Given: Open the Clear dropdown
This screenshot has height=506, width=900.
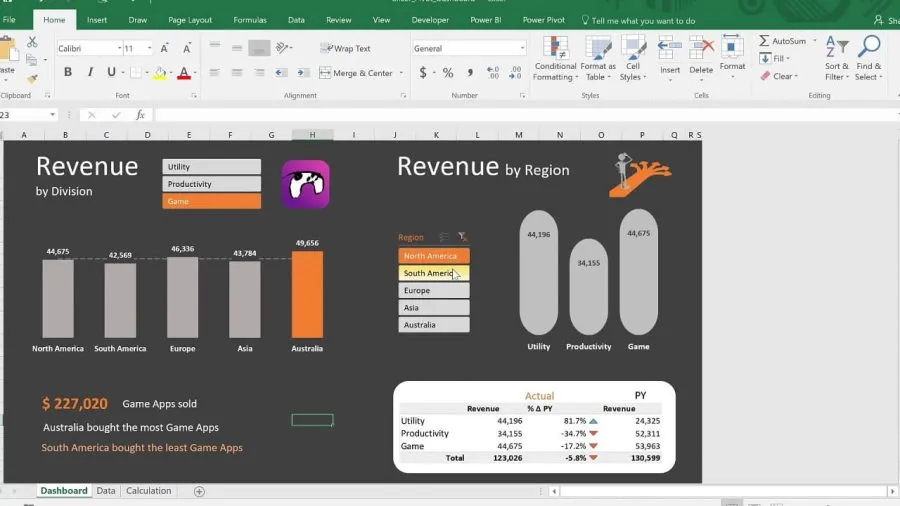Looking at the screenshot, I should [779, 76].
